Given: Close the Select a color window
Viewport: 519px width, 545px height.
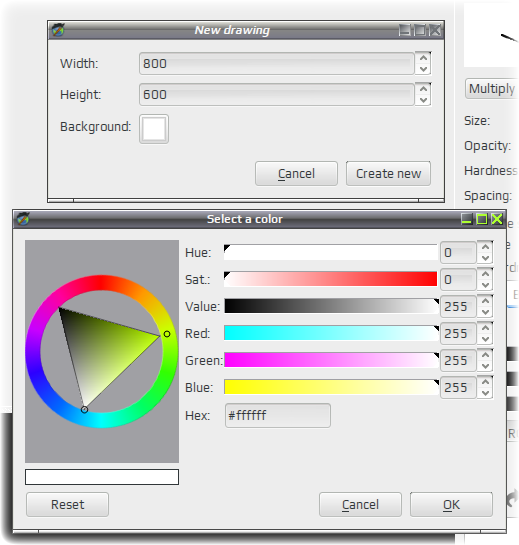Looking at the screenshot, I should point(497,219).
